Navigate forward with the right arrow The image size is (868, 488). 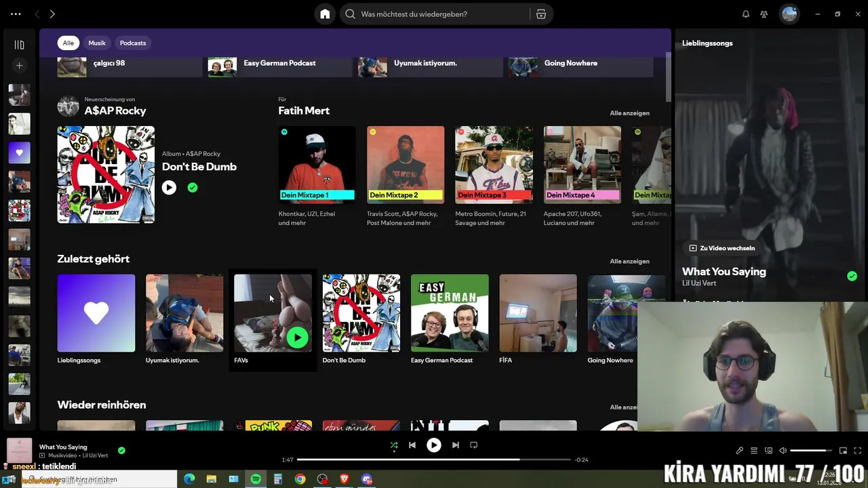(52, 14)
